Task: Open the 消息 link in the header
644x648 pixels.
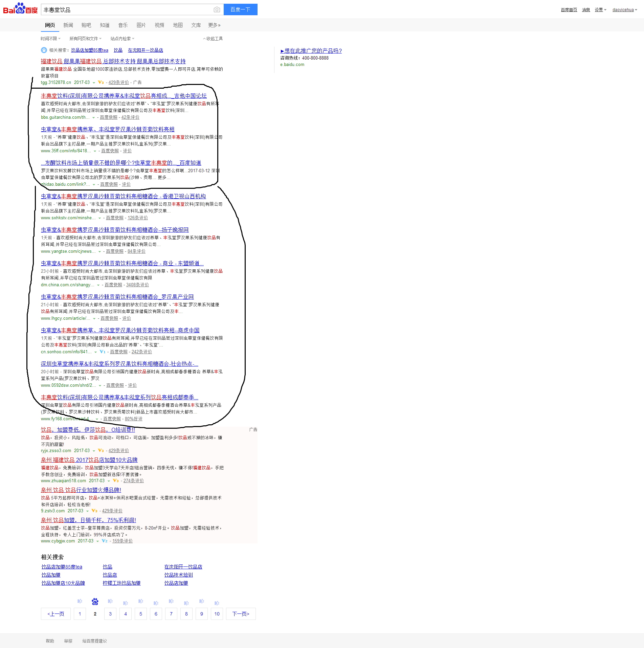Action: tap(586, 10)
